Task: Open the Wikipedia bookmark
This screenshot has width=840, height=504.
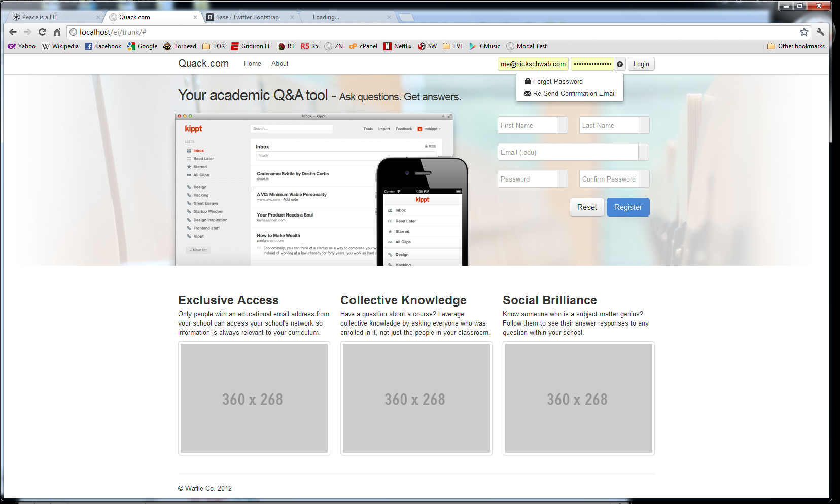Action: 60,46
